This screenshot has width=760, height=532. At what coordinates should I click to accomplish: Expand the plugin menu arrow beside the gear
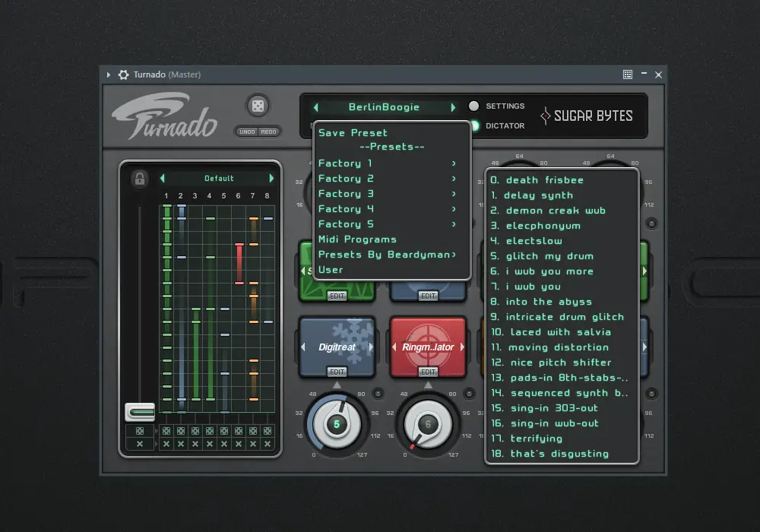tap(109, 74)
